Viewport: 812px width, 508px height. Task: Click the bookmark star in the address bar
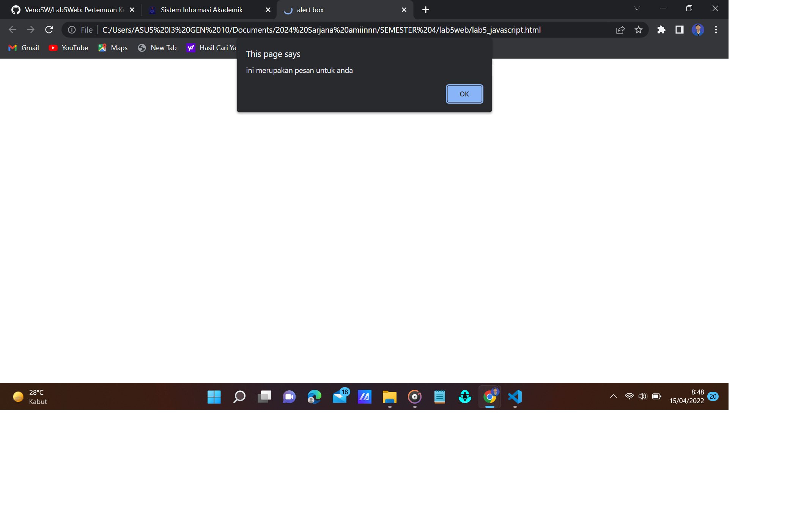(x=639, y=30)
